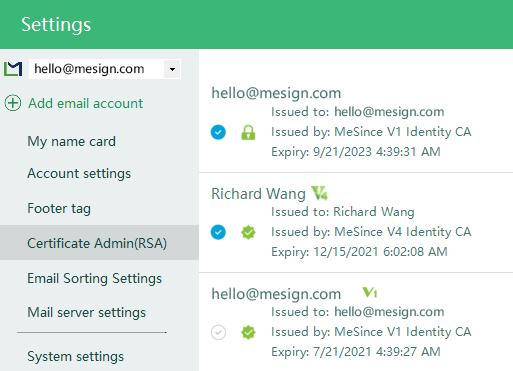
Task: Open System settings entry
Action: click(x=75, y=356)
